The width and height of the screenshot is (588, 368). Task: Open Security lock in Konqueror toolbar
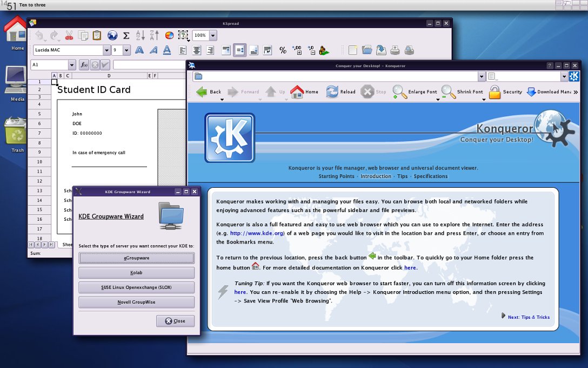pos(505,91)
